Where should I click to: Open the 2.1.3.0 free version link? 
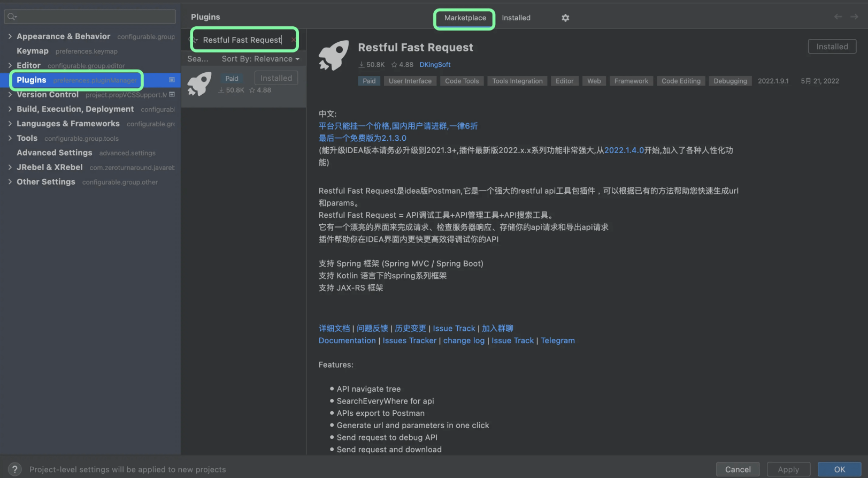363,138
